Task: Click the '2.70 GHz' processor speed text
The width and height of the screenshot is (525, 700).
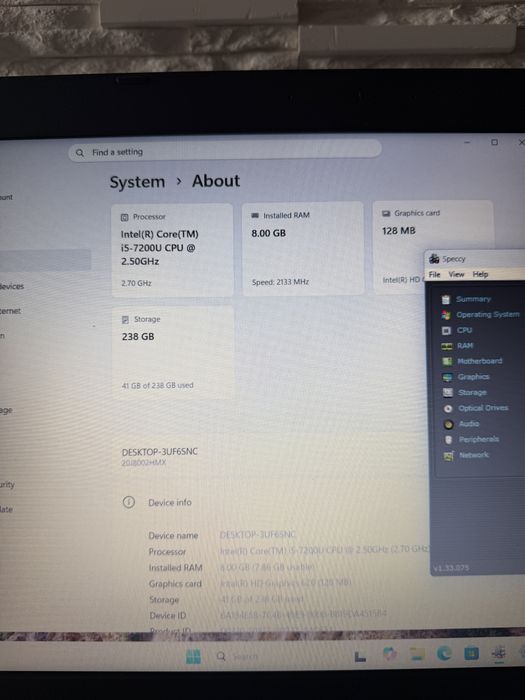Action: click(136, 283)
